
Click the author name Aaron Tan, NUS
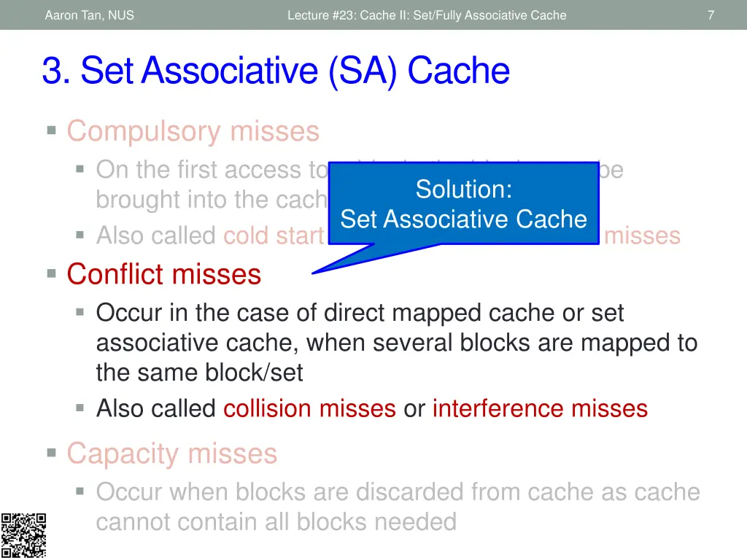click(x=90, y=15)
